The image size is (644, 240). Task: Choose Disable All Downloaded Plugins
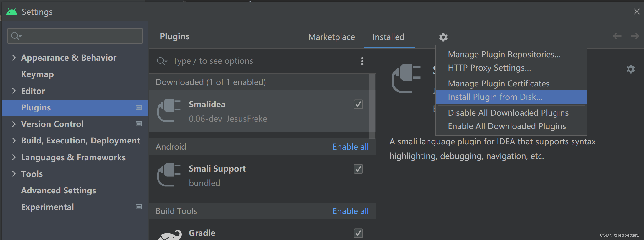pos(511,113)
